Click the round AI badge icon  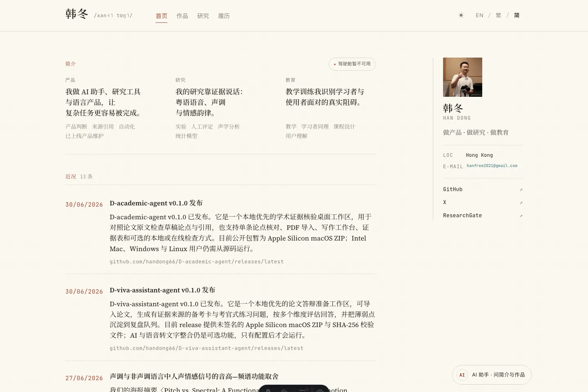pyautogui.click(x=462, y=375)
